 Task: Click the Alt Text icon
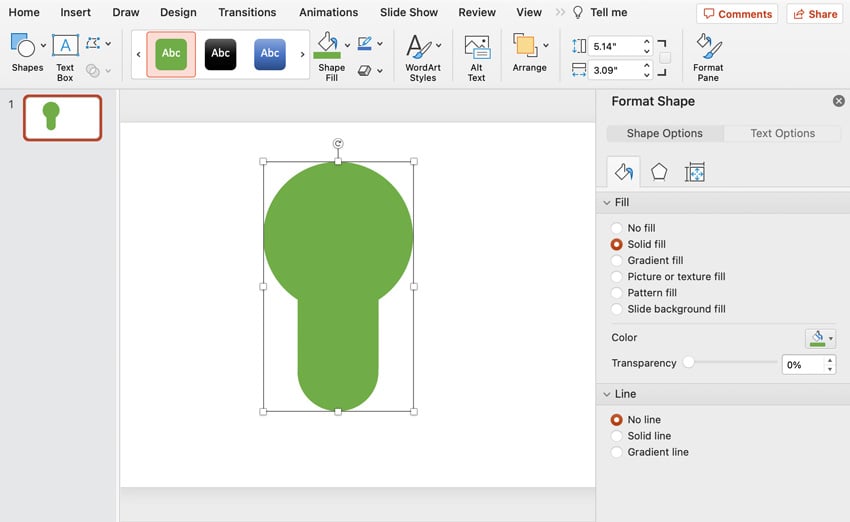(477, 47)
